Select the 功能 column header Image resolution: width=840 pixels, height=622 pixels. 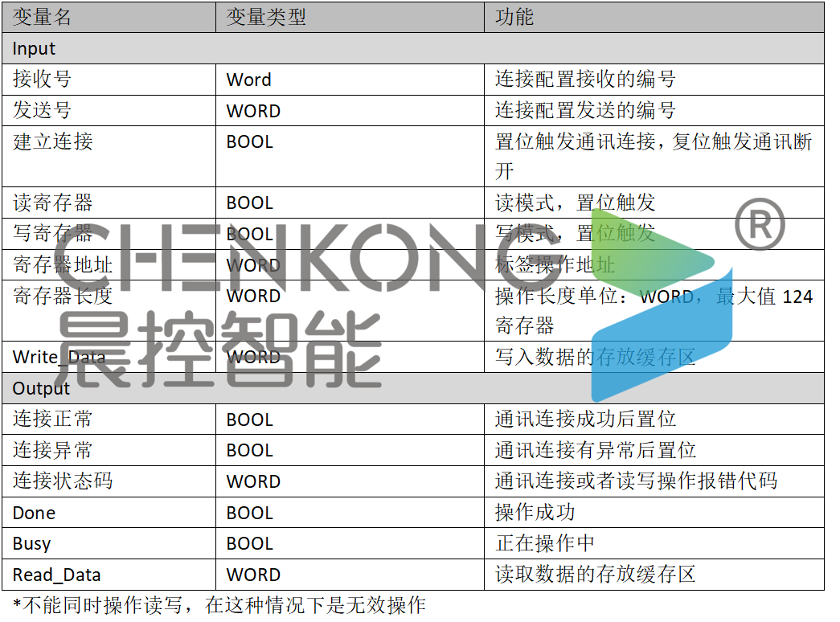[514, 16]
